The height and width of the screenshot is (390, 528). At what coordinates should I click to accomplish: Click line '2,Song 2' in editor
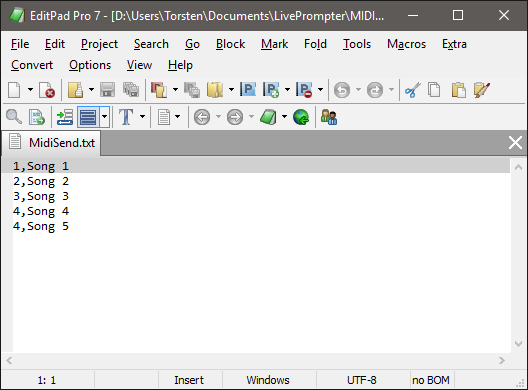[41, 181]
